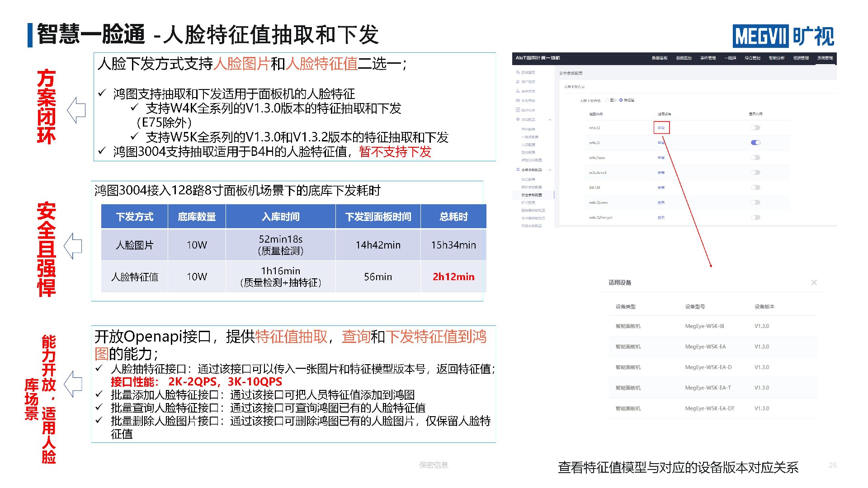
Task: Enable the w5k.Arm.K model toggle
Action: [x=755, y=173]
